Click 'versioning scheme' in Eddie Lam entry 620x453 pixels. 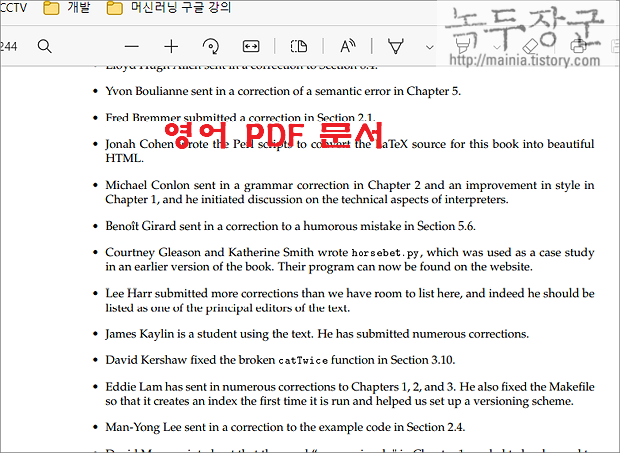(523, 401)
